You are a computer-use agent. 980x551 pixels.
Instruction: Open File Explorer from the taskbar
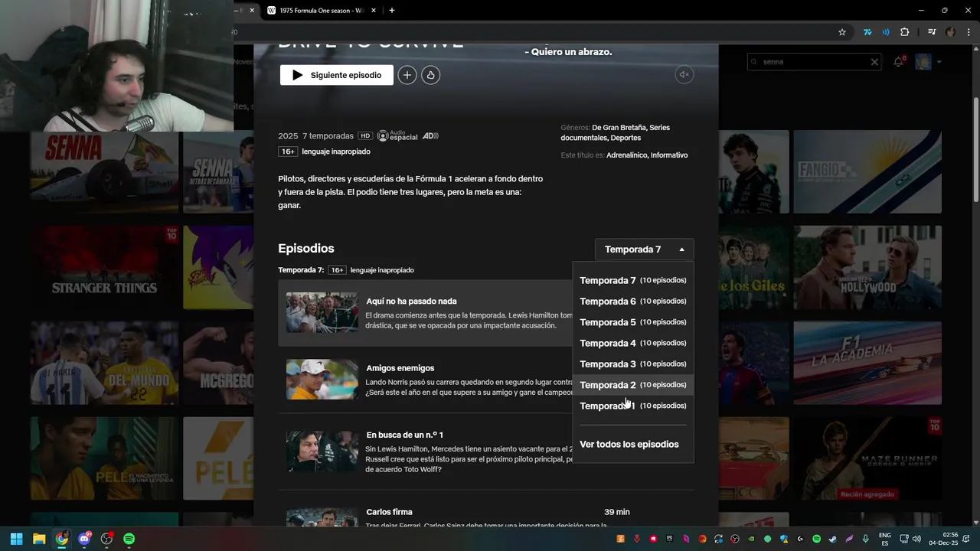coord(39,539)
